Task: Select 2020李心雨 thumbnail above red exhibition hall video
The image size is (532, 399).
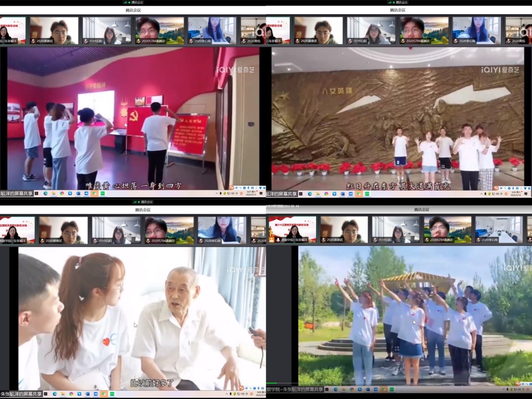Action: point(212,31)
